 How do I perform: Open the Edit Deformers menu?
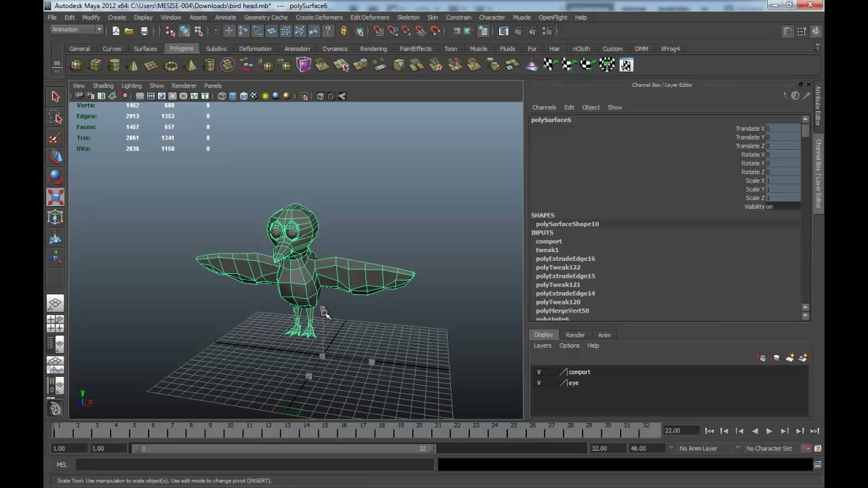370,17
